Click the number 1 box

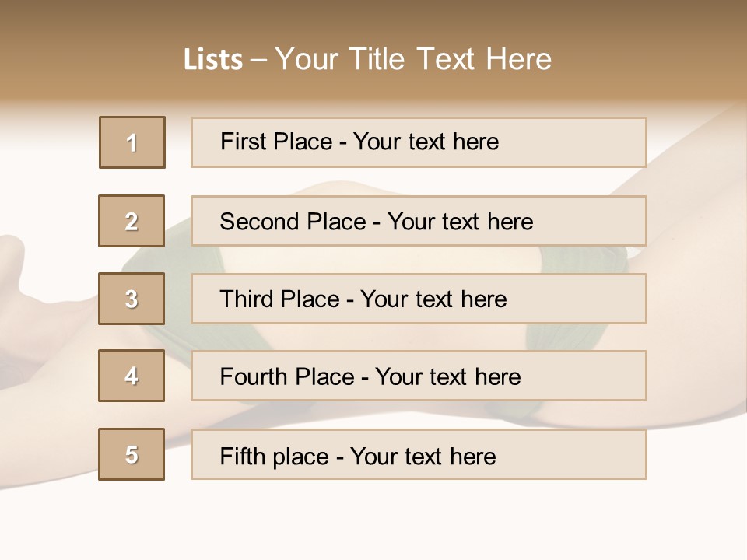[x=132, y=142]
